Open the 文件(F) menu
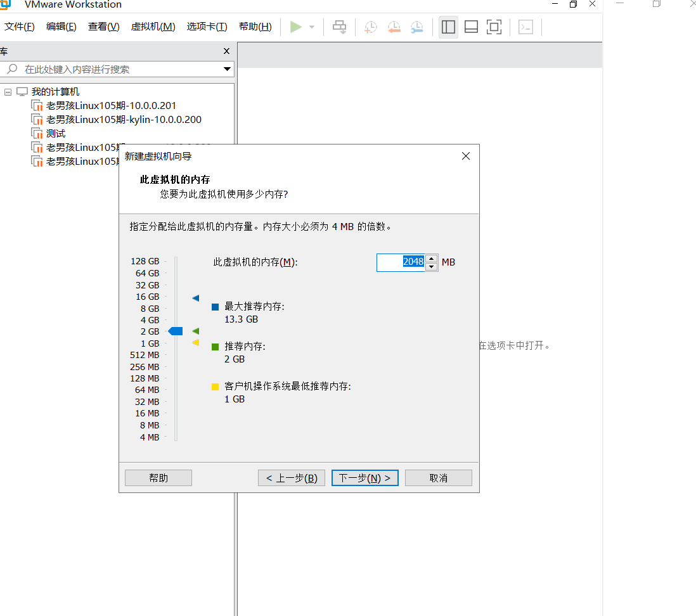Image resolution: width=696 pixels, height=616 pixels. pos(20,27)
